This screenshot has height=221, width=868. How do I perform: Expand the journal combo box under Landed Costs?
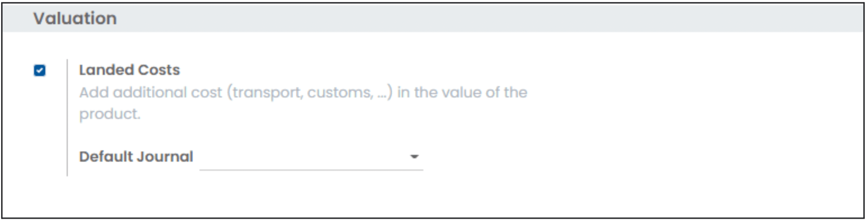click(x=311, y=157)
